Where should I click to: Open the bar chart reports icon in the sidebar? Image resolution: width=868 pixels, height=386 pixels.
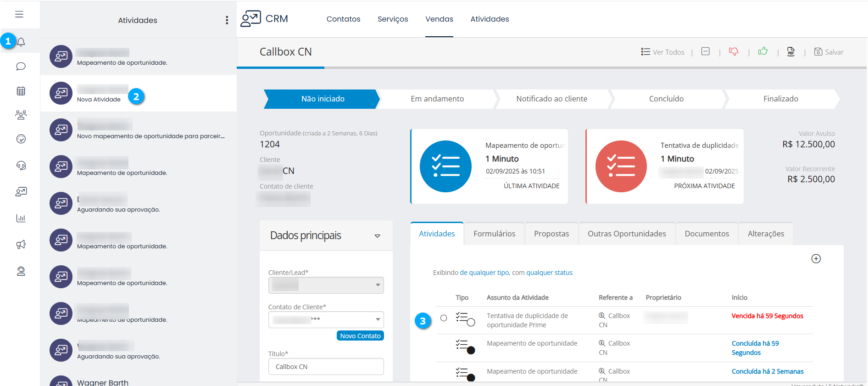21,218
